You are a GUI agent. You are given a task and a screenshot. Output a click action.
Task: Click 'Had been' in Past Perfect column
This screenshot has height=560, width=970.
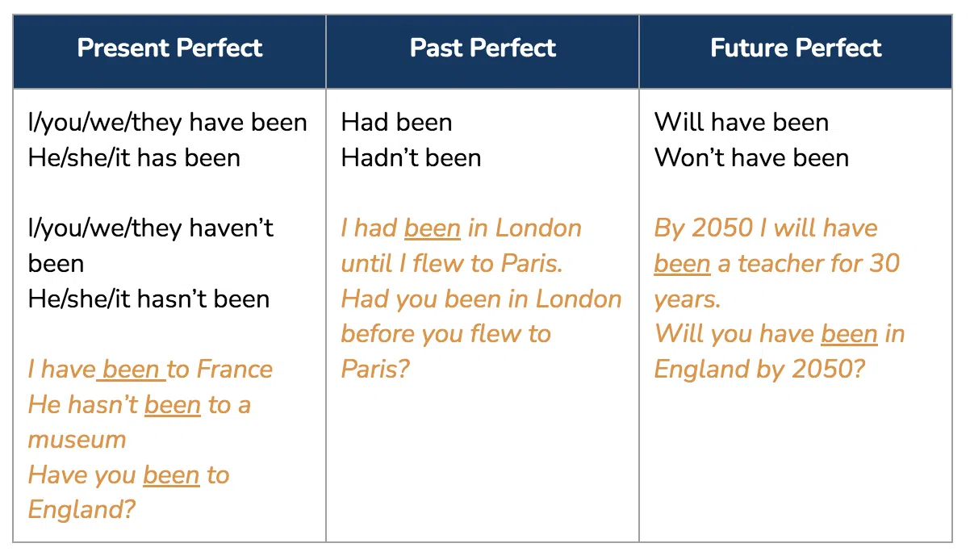tap(396, 123)
